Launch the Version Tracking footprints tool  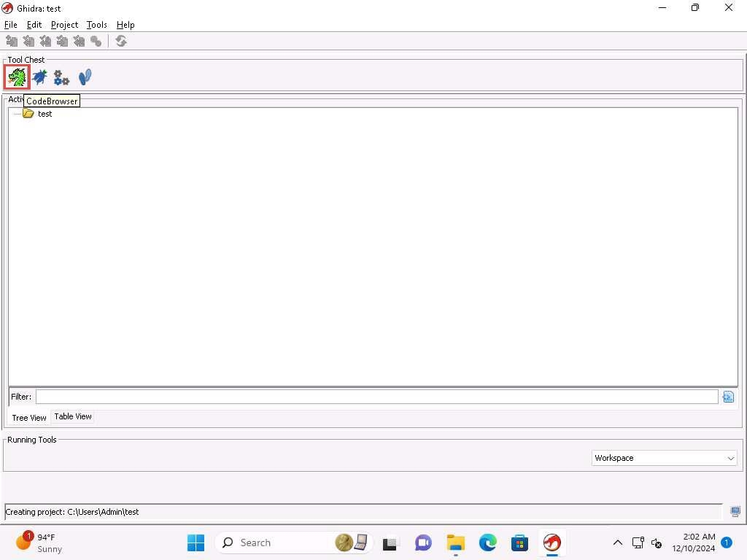[x=85, y=77]
